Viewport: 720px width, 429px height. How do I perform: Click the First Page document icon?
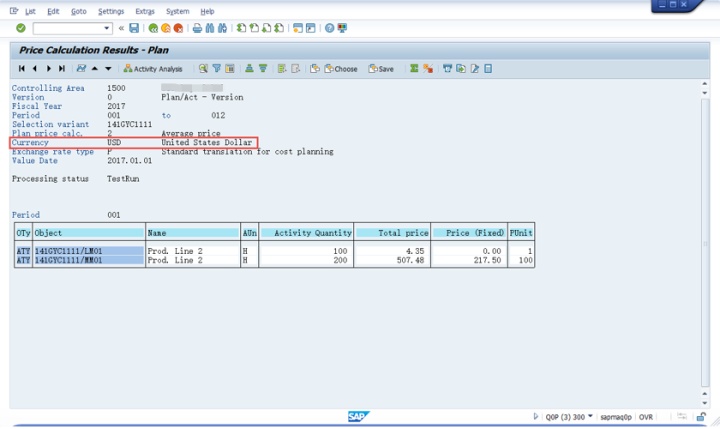pos(241,28)
